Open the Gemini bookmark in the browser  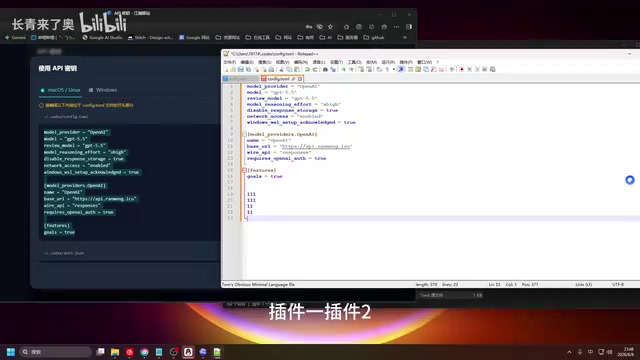15,38
